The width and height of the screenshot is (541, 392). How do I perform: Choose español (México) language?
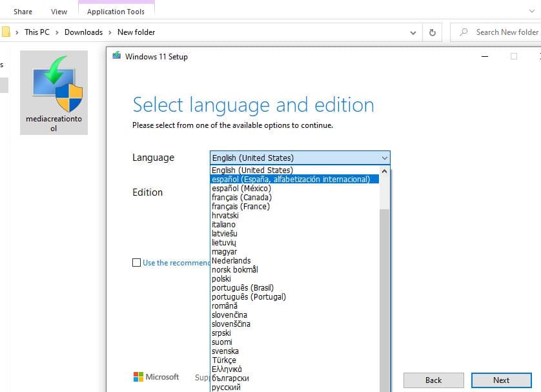(294, 189)
